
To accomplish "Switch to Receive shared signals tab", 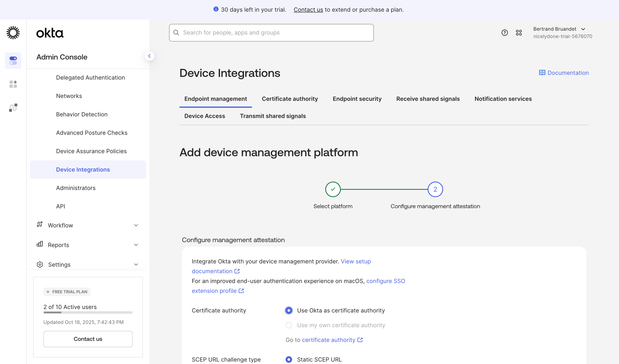I will point(428,99).
